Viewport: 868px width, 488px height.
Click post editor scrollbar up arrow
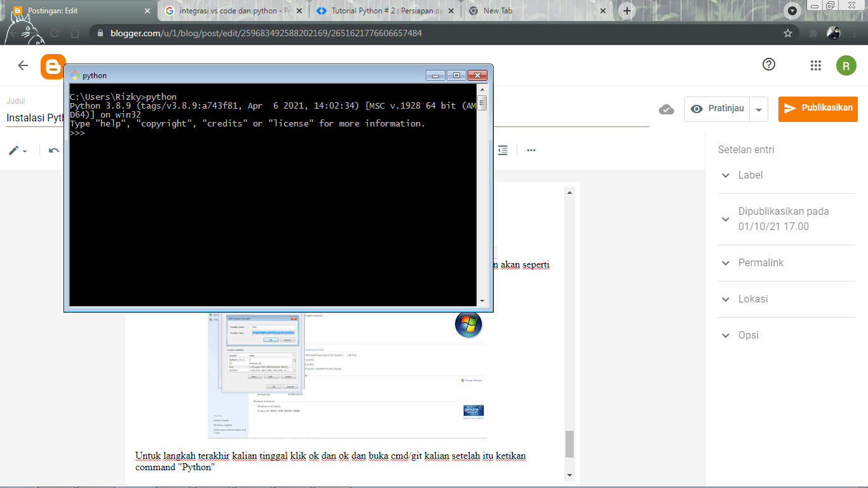[569, 192]
